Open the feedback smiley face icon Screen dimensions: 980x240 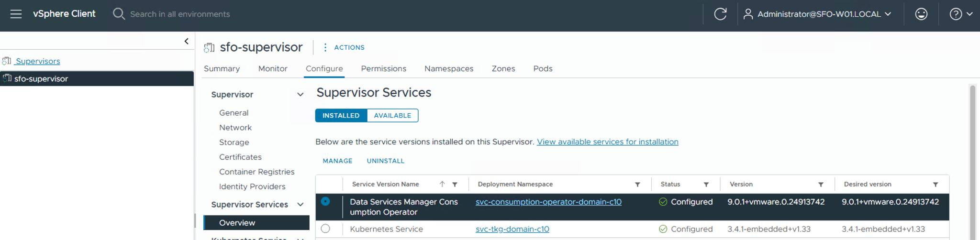coord(921,14)
